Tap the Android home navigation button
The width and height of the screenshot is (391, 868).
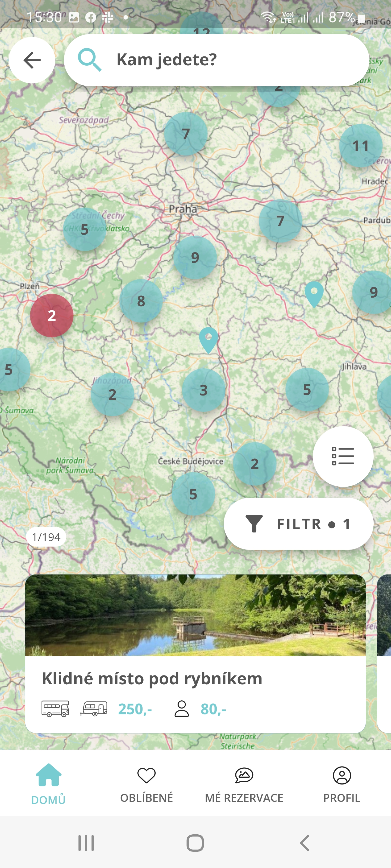[195, 843]
